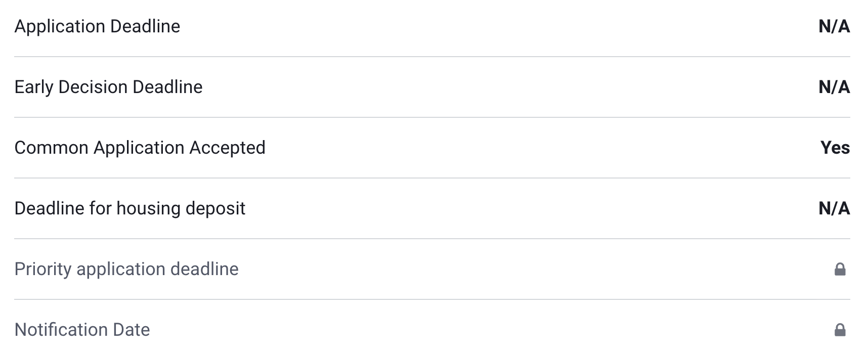Click the lock icon for Priority application deadline
868x355 pixels.
pyautogui.click(x=840, y=269)
